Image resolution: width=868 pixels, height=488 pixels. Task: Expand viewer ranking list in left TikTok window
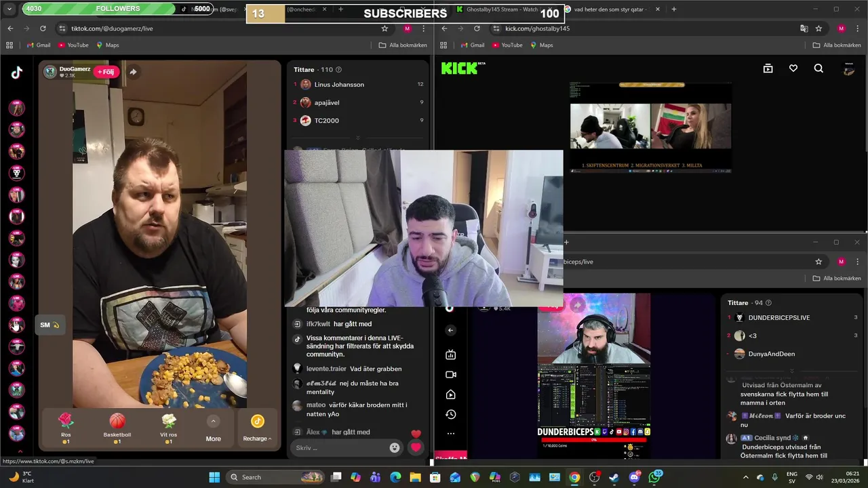[x=358, y=138]
